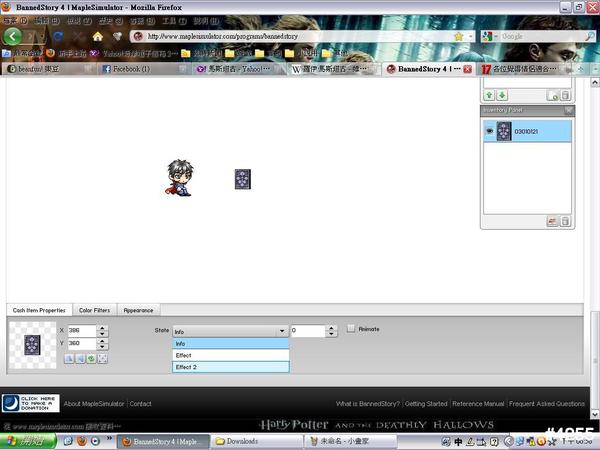Screen dimensions: 600x450
Task: Increase Y value with stepper up arrow
Action: tap(102, 341)
